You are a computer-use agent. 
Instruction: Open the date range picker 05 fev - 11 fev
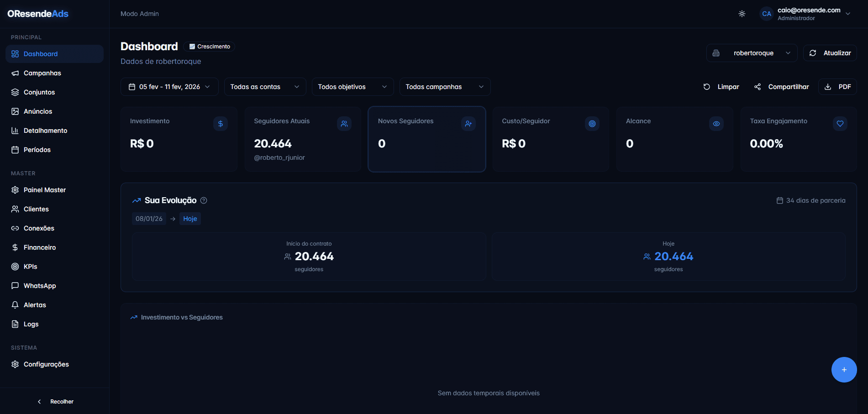click(x=169, y=87)
